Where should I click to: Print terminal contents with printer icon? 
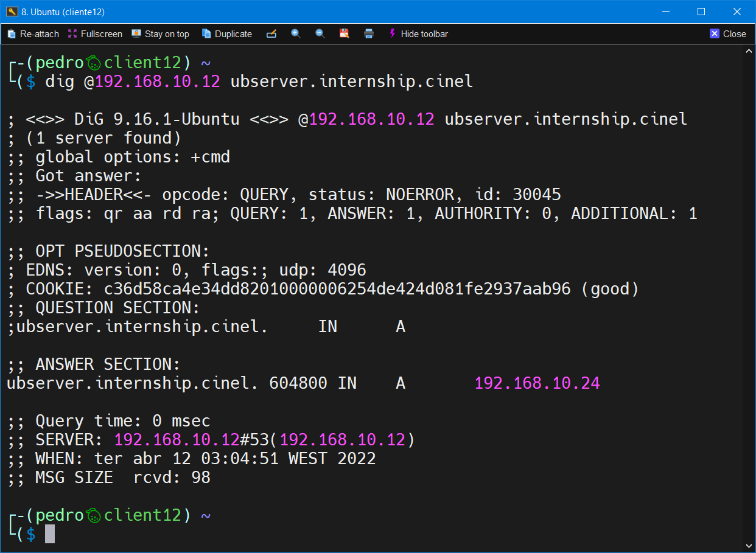369,34
